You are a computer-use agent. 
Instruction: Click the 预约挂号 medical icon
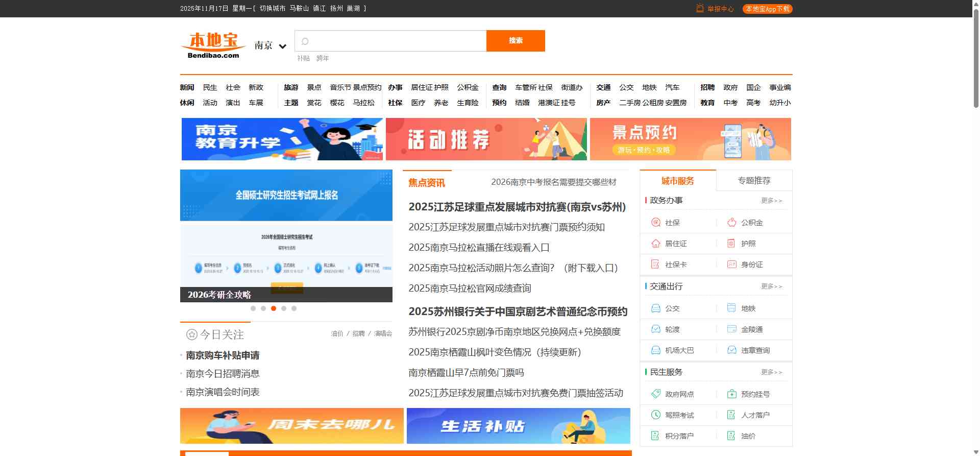(x=731, y=394)
